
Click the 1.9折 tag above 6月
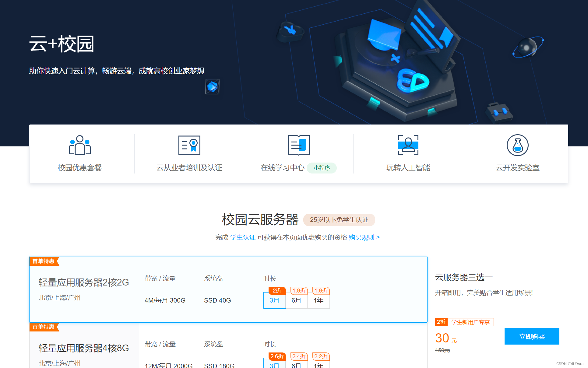(x=299, y=291)
